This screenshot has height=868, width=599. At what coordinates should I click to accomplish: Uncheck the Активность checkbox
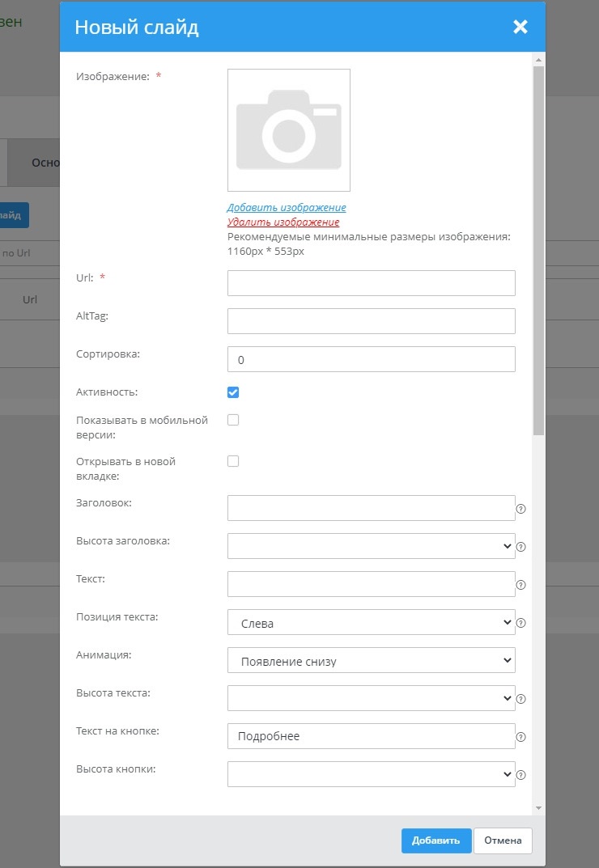(x=233, y=392)
